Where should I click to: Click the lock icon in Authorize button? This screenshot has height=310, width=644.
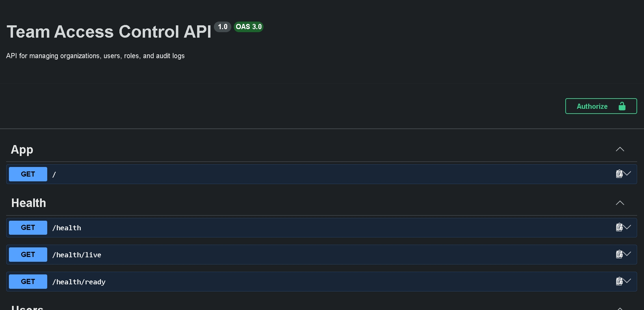pyautogui.click(x=622, y=106)
